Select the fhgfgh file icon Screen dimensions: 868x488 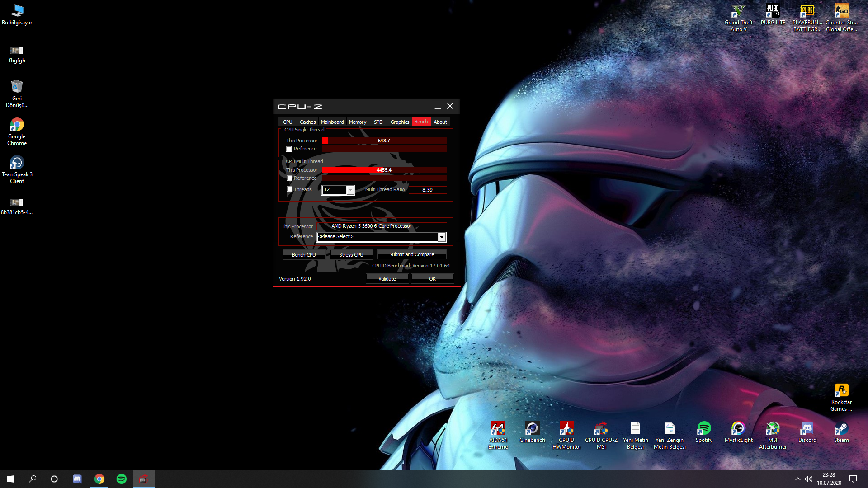(x=17, y=54)
